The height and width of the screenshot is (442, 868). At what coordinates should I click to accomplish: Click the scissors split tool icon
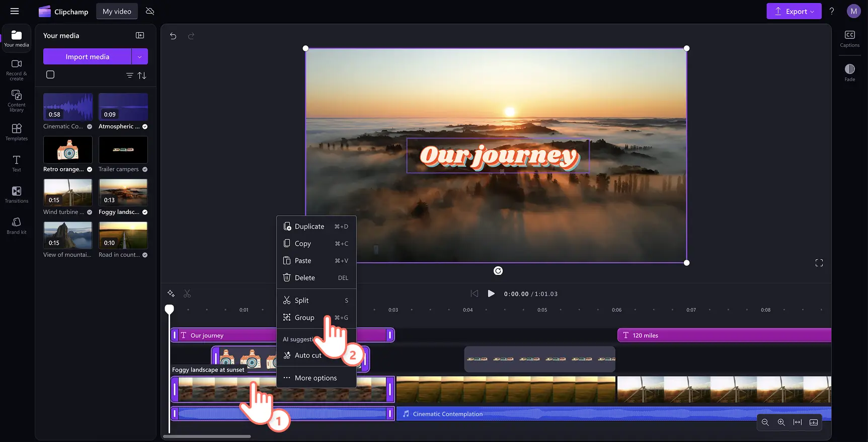(187, 293)
